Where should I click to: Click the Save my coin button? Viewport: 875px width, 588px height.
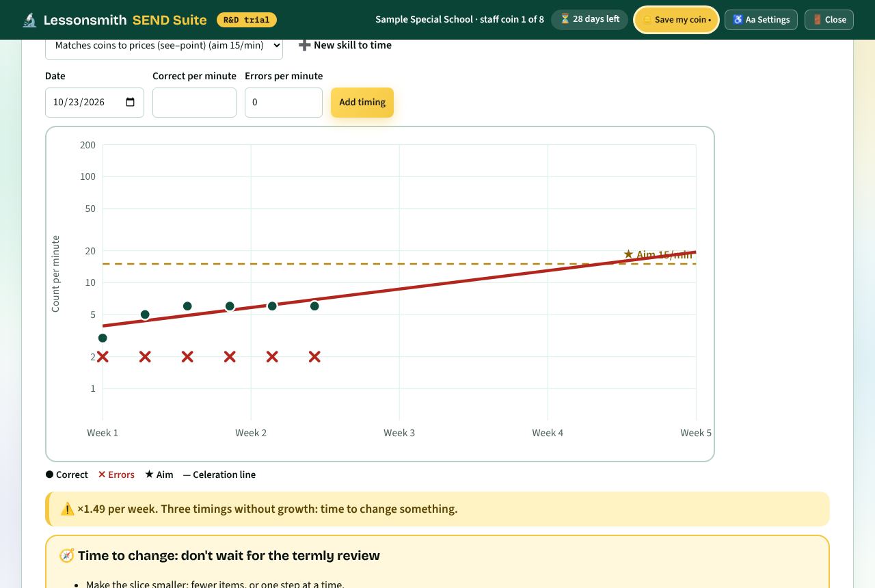[x=676, y=20]
